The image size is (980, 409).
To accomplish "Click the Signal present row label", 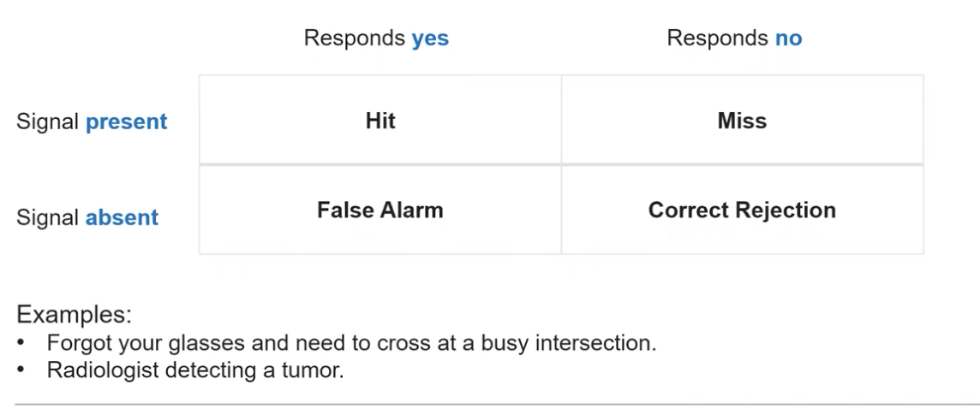I will (92, 122).
